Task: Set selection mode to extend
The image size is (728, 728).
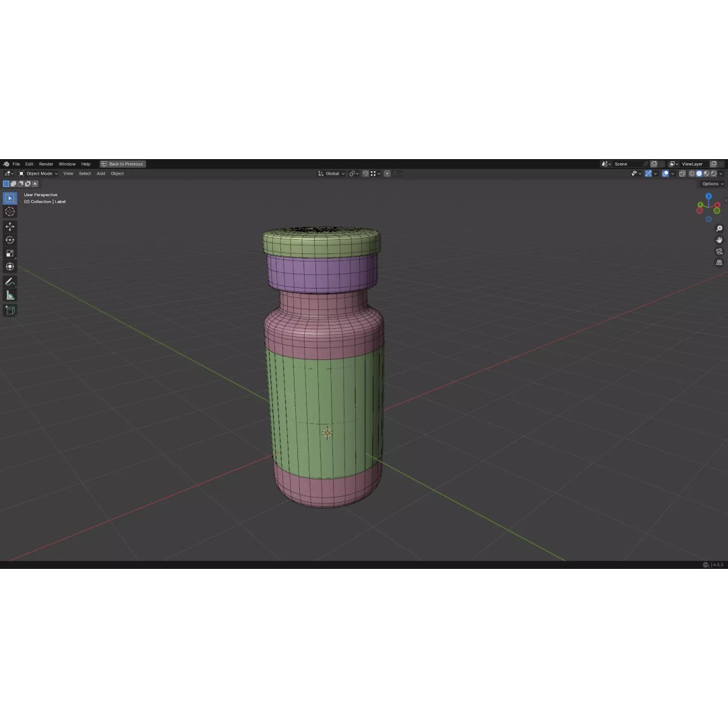Action: (x=13, y=184)
